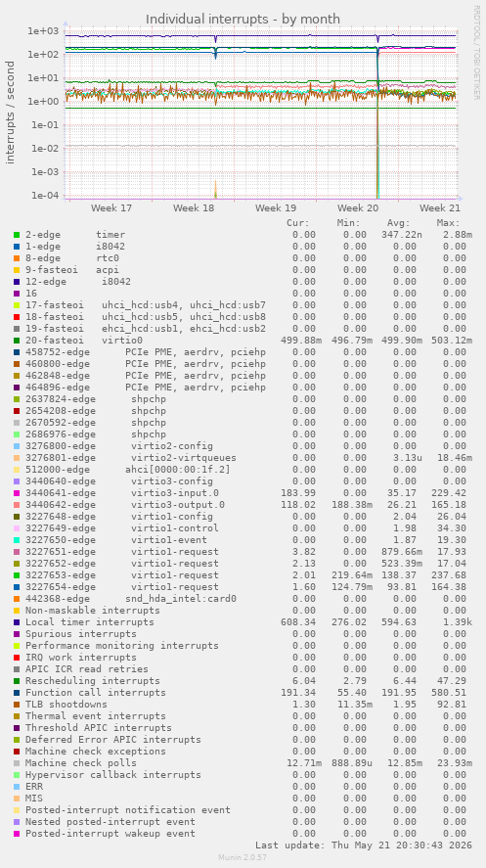Click the Individual interrupts - by month title

point(243,20)
